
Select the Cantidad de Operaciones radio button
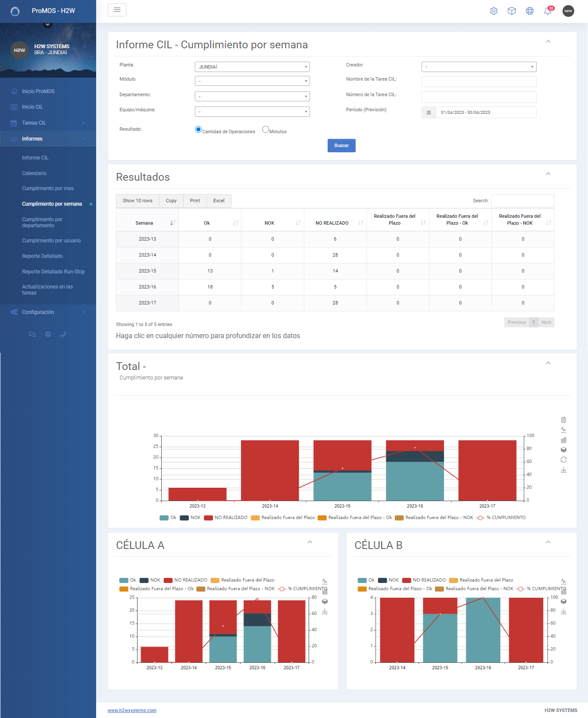pyautogui.click(x=198, y=129)
